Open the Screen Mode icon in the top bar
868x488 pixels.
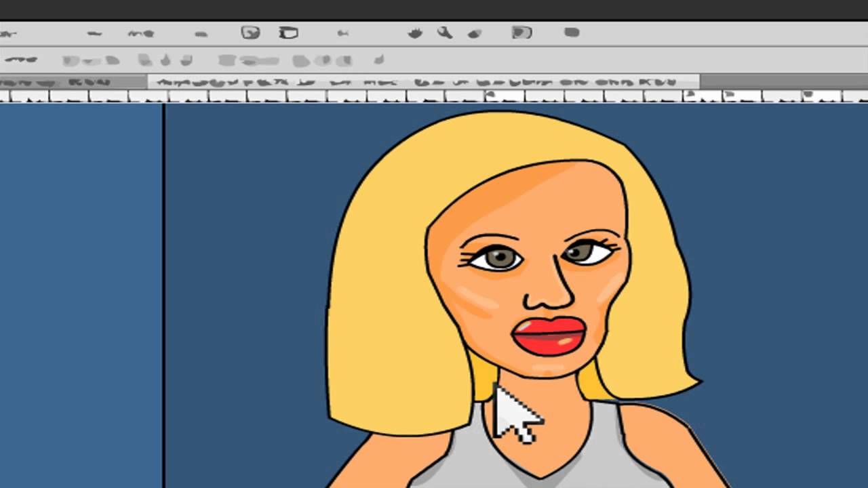click(572, 32)
